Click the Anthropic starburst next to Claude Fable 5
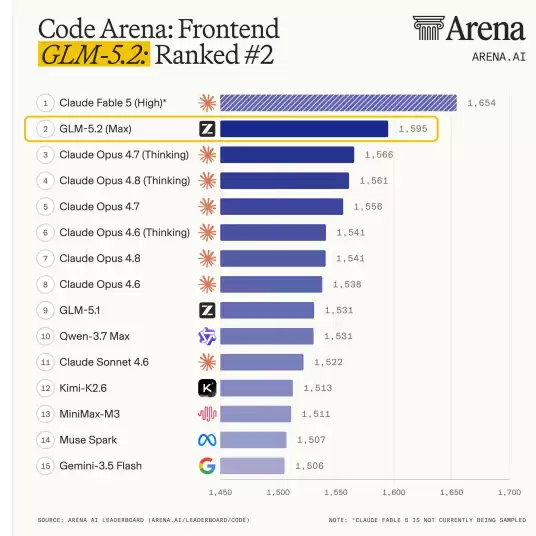 (207, 103)
